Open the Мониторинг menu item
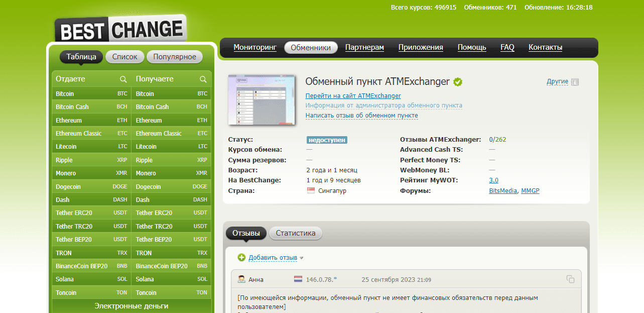The image size is (644, 313). [255, 48]
